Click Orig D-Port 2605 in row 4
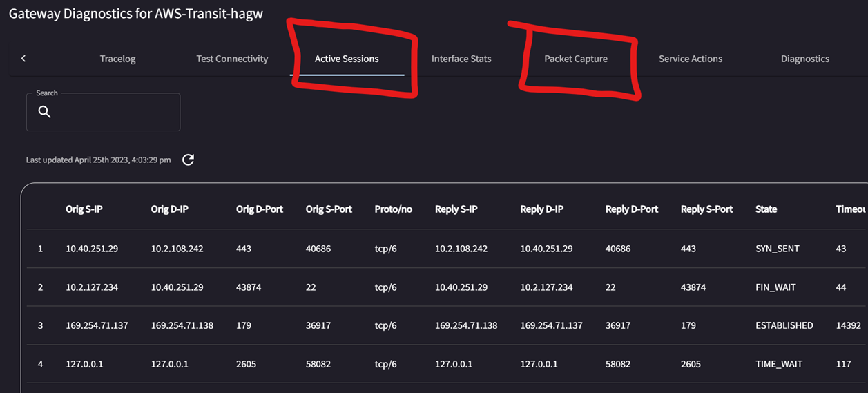This screenshot has height=393, width=868. coord(247,364)
